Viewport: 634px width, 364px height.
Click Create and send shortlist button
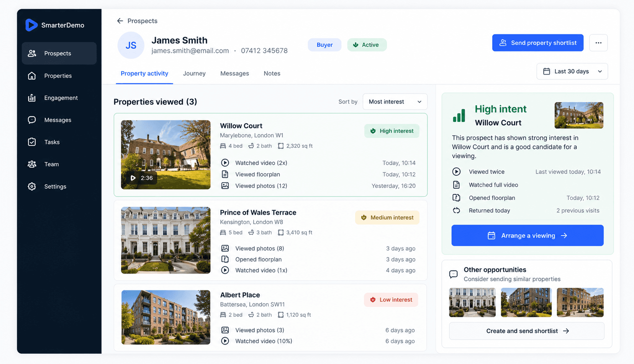pyautogui.click(x=527, y=331)
